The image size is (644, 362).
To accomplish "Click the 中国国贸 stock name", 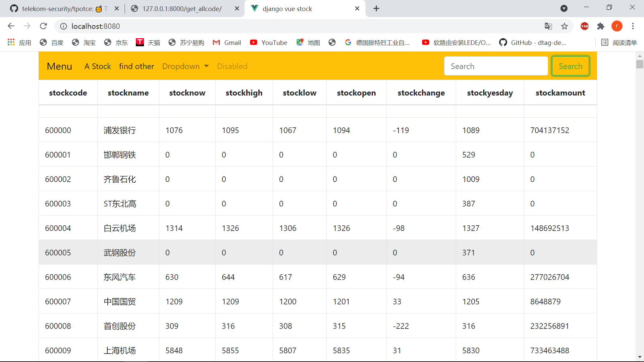I will click(x=120, y=301).
